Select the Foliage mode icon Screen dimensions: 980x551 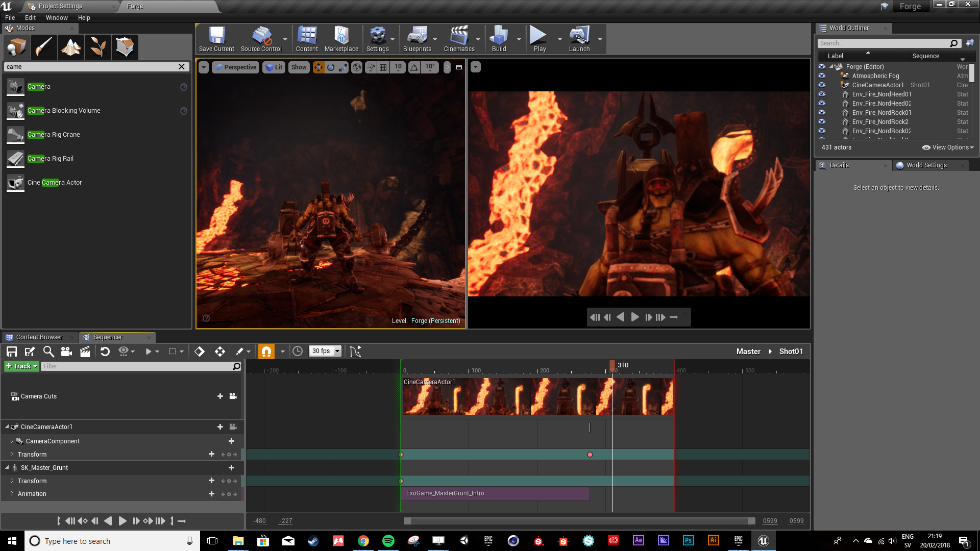pos(98,47)
